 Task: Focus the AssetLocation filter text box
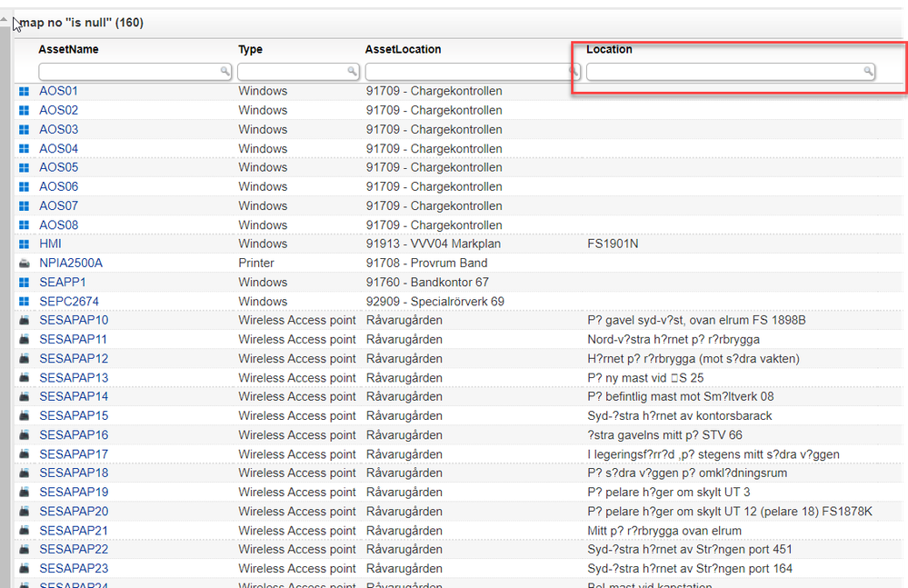pyautogui.click(x=465, y=71)
